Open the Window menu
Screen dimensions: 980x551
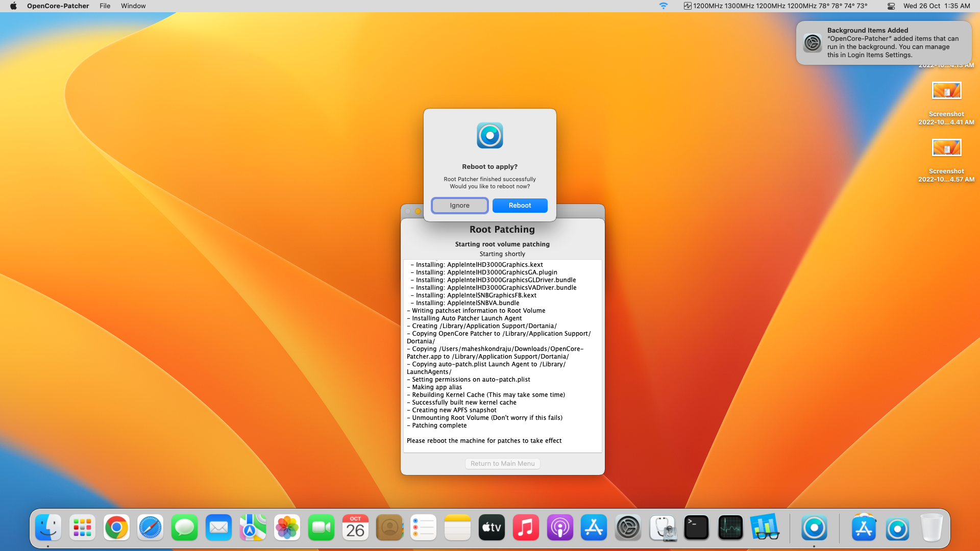[x=133, y=6]
